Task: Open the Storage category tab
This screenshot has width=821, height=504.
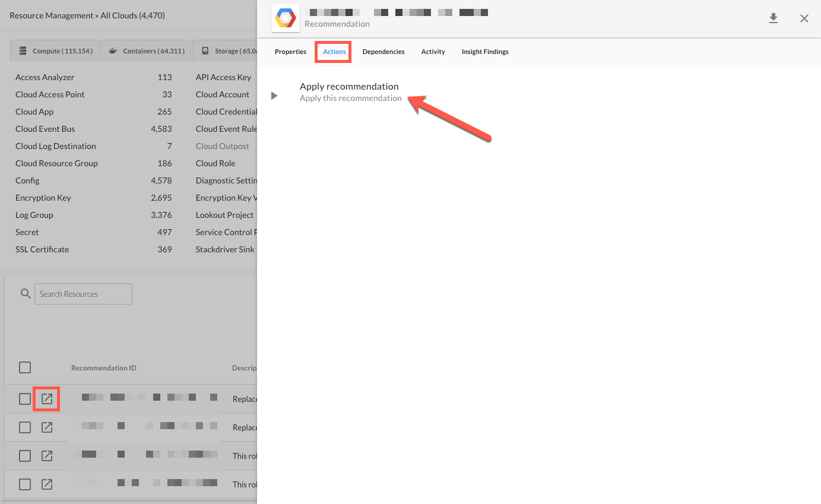Action: click(225, 50)
